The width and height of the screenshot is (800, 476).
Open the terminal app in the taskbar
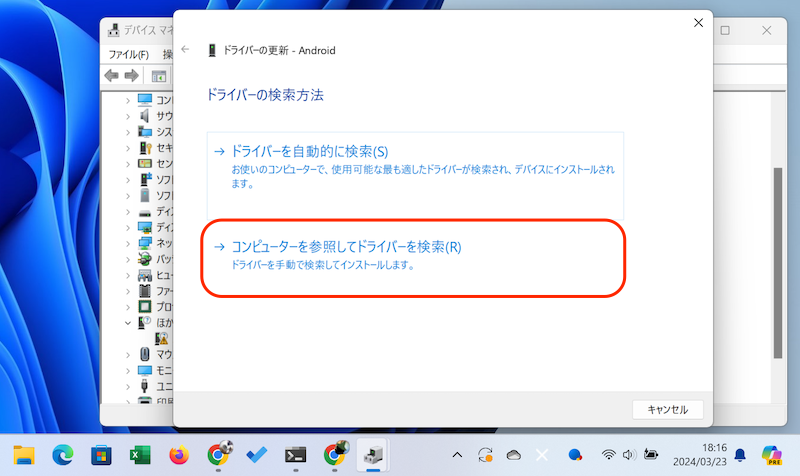tap(294, 455)
